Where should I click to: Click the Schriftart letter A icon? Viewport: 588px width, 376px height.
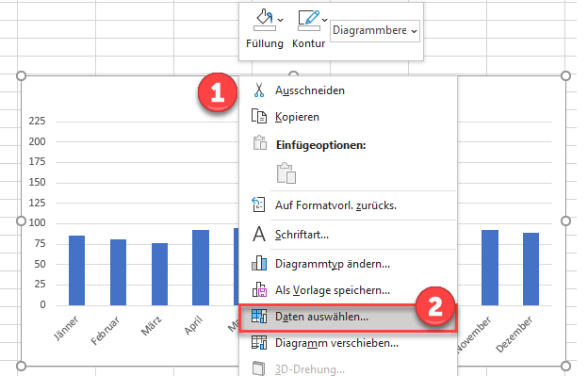259,235
